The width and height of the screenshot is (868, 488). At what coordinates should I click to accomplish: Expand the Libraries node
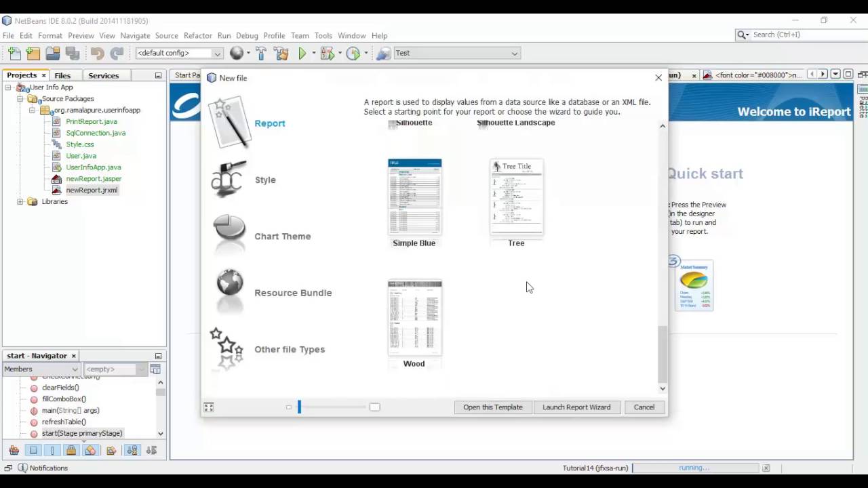pyautogui.click(x=20, y=202)
